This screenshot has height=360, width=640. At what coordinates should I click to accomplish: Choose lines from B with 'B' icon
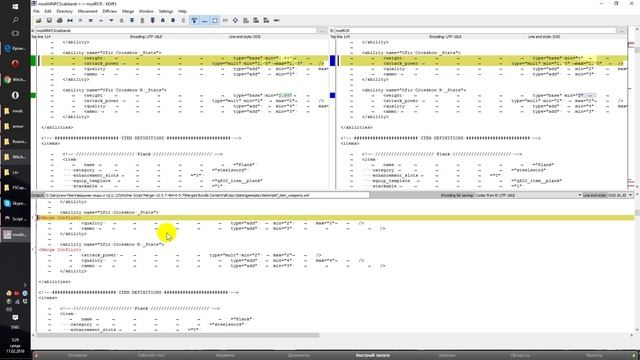pyautogui.click(x=173, y=20)
